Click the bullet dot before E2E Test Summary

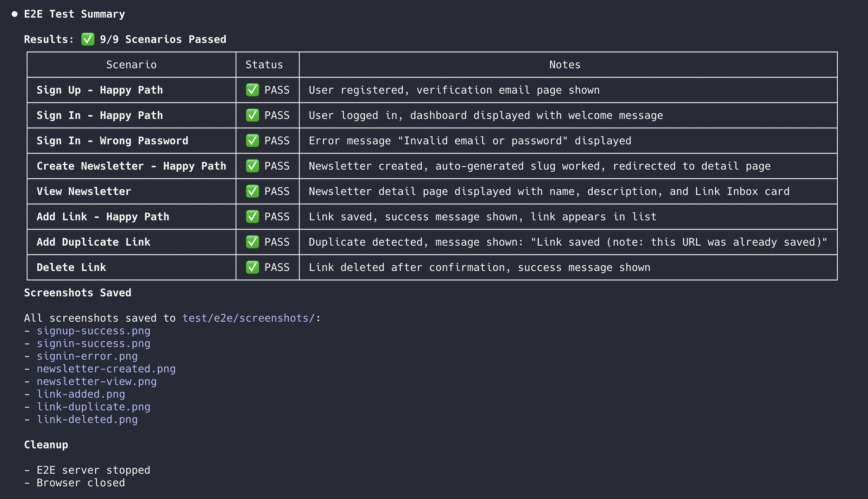tap(14, 14)
